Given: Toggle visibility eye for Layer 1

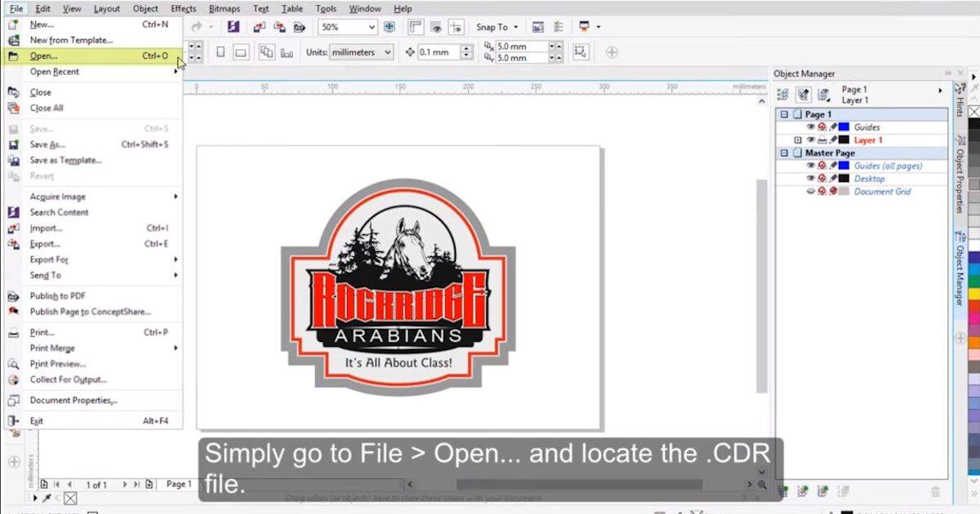Looking at the screenshot, I should pos(811,140).
